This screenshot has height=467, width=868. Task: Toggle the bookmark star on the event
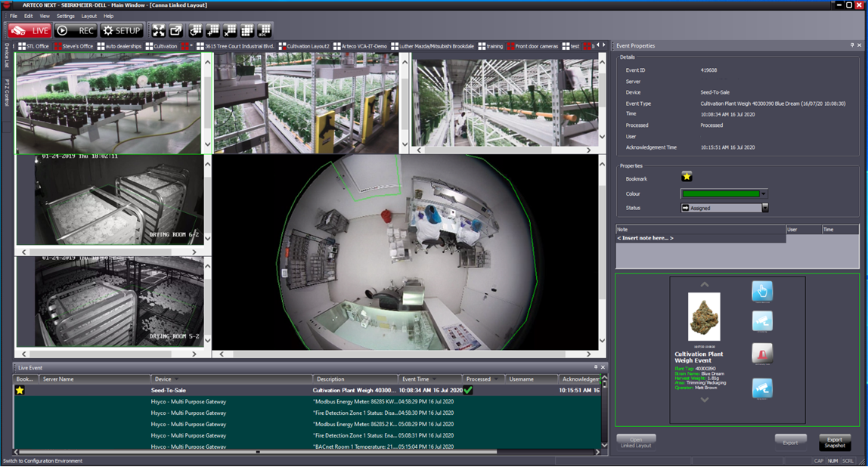pyautogui.click(x=686, y=178)
